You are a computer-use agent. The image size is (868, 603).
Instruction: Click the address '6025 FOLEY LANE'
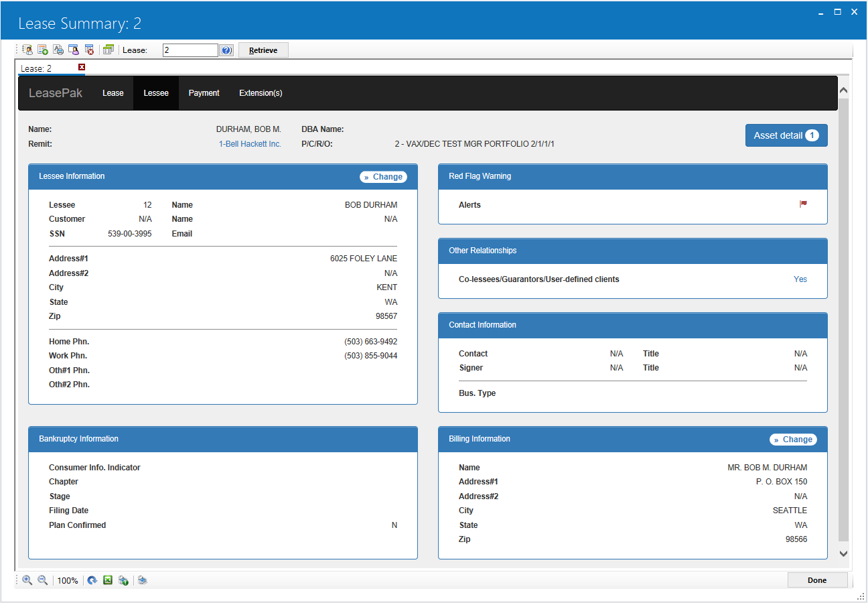[x=364, y=259]
